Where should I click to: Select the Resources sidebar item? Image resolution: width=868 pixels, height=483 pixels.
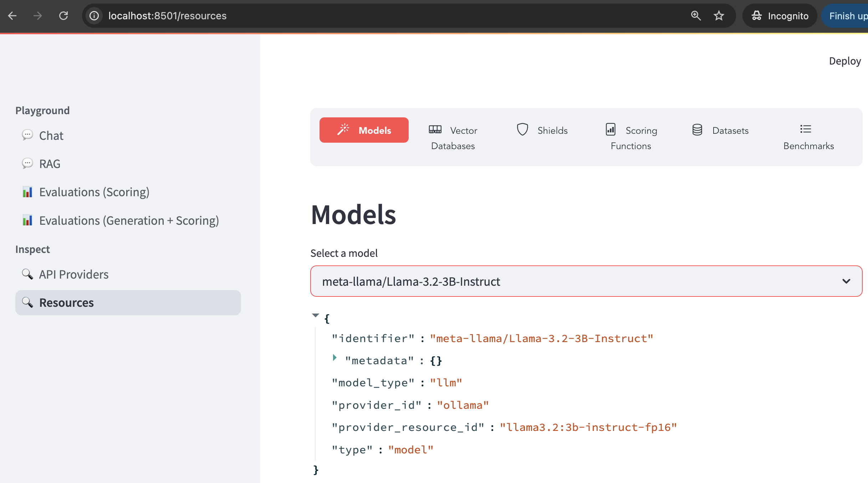pyautogui.click(x=128, y=302)
